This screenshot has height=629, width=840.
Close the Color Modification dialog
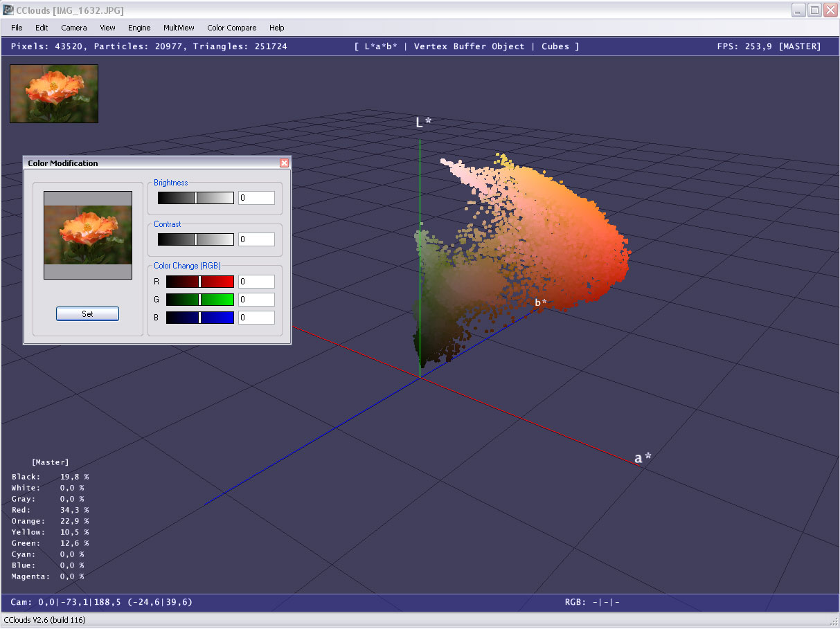284,163
